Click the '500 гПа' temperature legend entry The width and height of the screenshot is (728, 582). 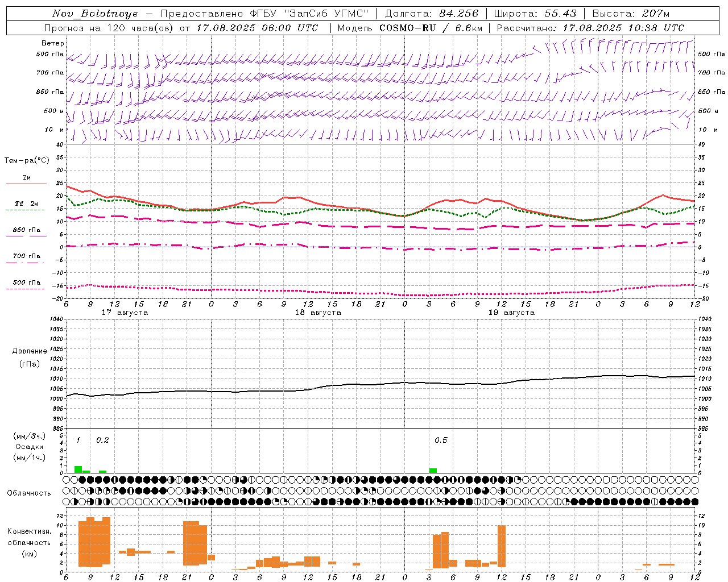pos(27,282)
